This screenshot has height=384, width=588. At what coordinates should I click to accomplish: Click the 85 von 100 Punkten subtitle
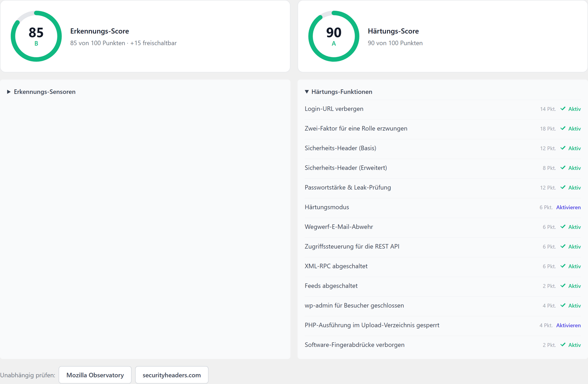[x=123, y=43]
